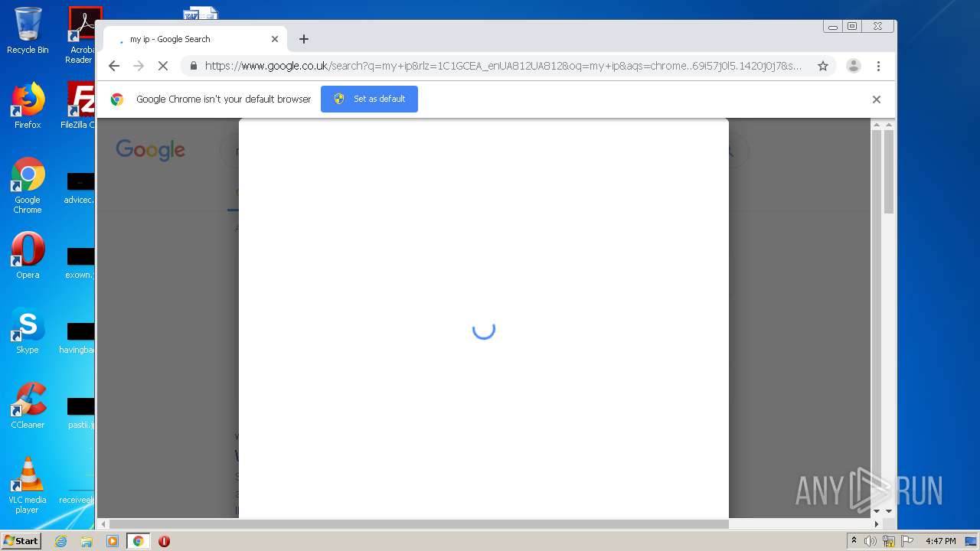The width and height of the screenshot is (980, 551).
Task: Open Windows Explorer from the taskbar
Action: (x=87, y=541)
